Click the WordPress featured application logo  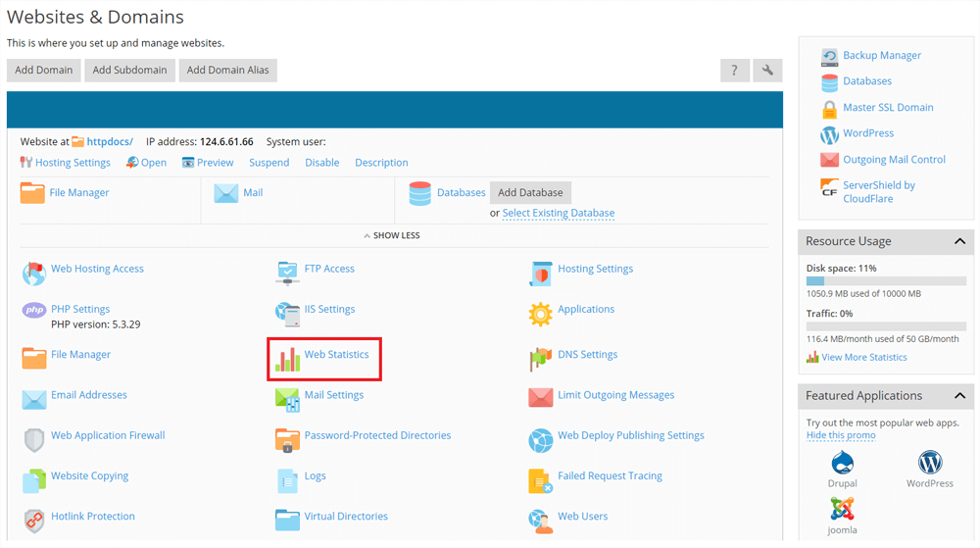click(x=930, y=463)
